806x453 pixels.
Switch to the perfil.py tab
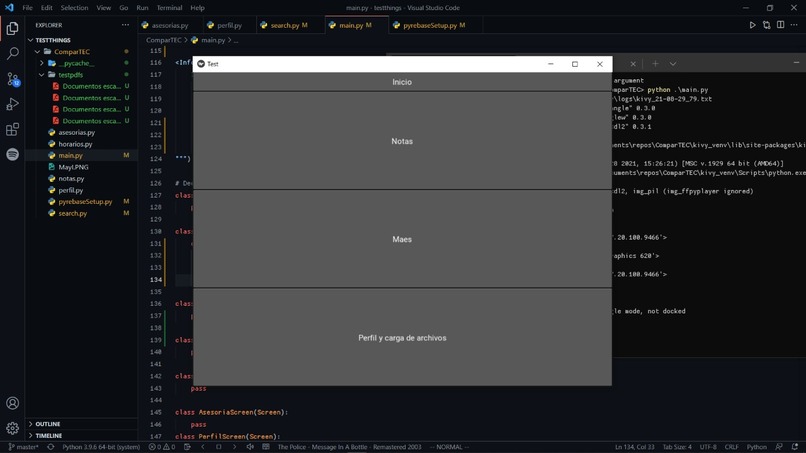click(229, 25)
